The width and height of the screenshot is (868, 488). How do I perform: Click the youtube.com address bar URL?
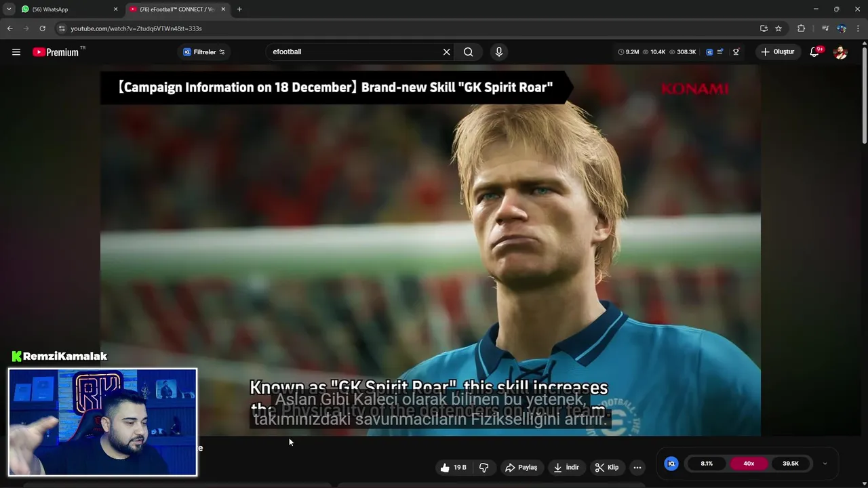(136, 28)
